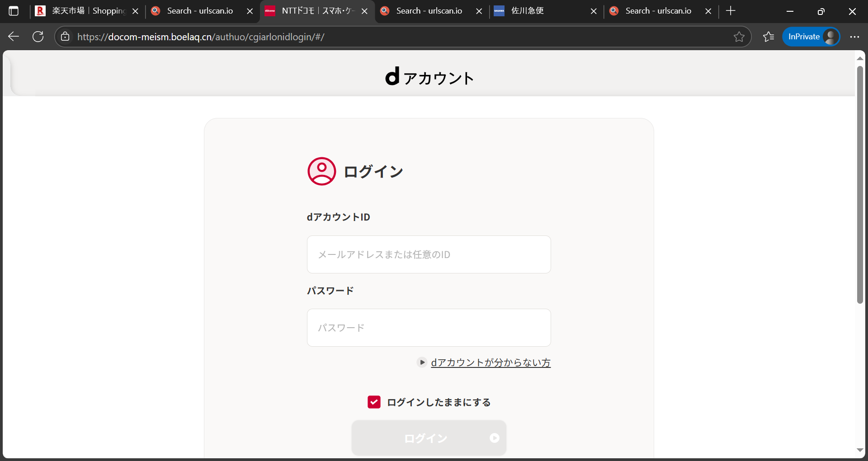Focus the パスワード input field

click(x=429, y=328)
